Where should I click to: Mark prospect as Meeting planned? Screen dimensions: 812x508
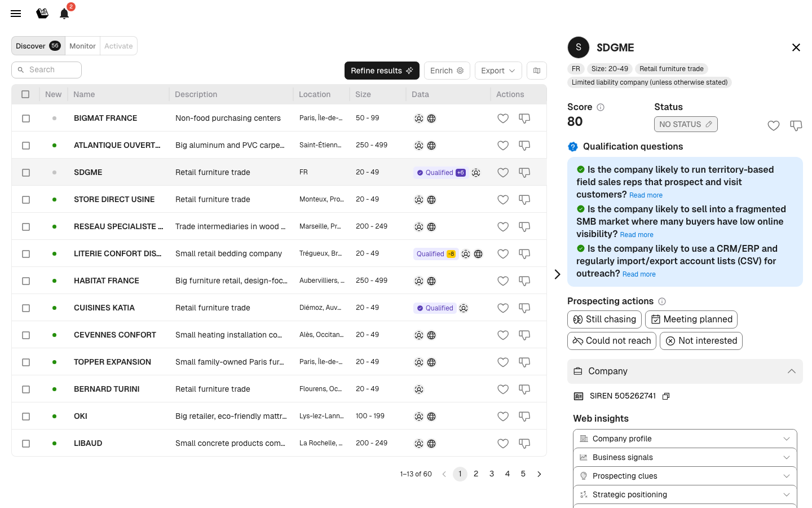(691, 319)
